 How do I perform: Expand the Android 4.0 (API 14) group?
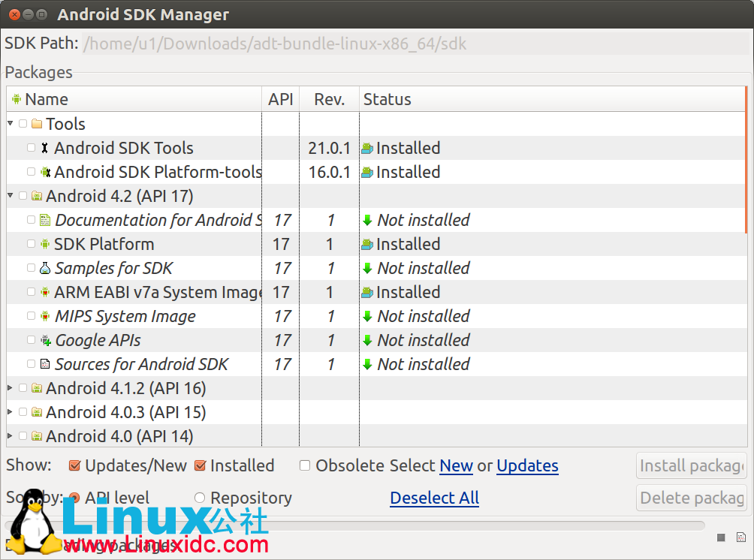tap(10, 437)
